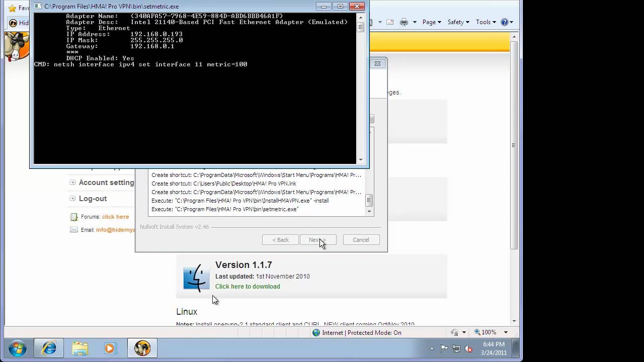The height and width of the screenshot is (362, 644).
Task: Open the Page dropdown menu
Action: pos(432,22)
